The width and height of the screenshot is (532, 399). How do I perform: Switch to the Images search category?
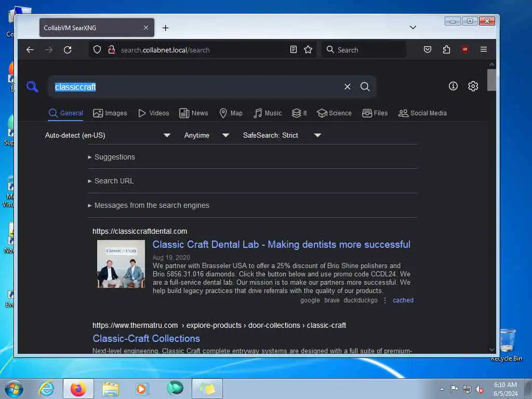pyautogui.click(x=110, y=113)
